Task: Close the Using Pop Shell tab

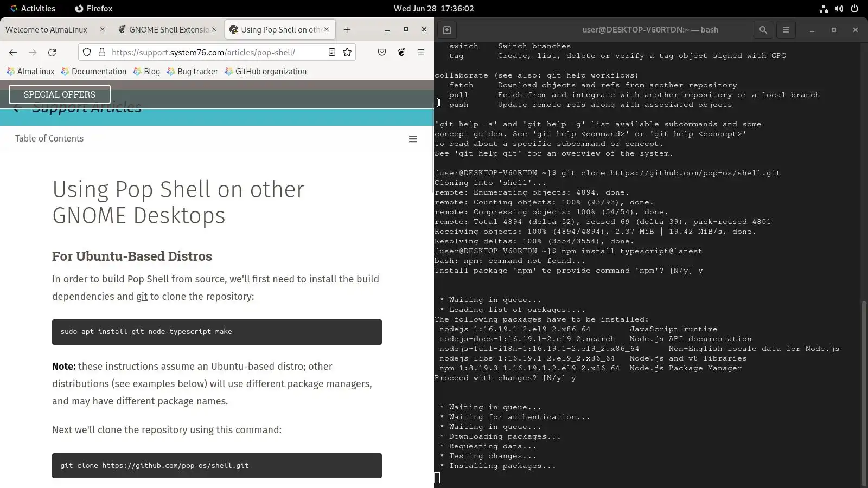Action: tap(327, 29)
